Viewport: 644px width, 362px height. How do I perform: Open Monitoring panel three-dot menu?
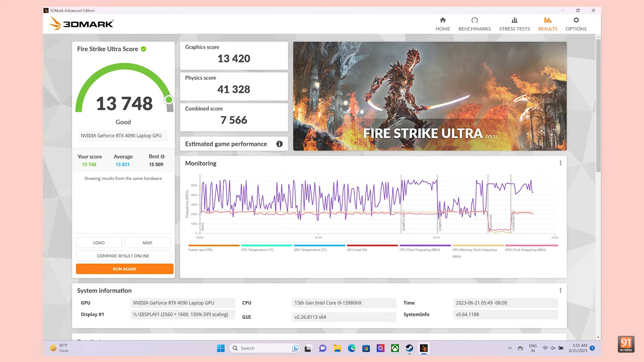[x=560, y=163]
